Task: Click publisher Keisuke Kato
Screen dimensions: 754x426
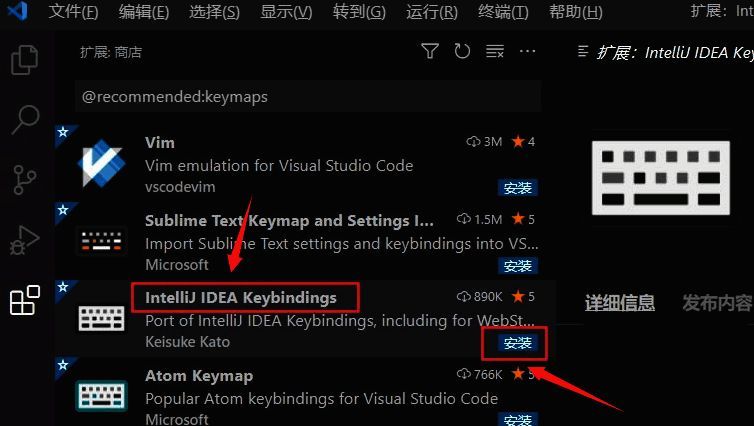Action: 188,342
